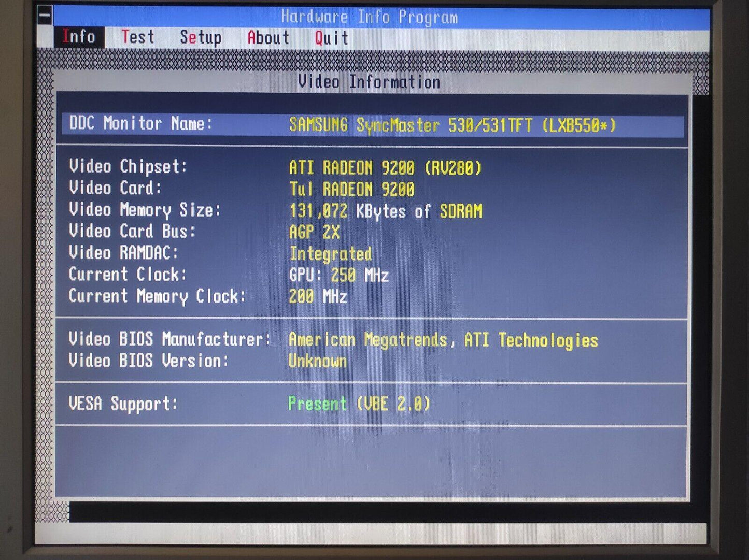Image resolution: width=749 pixels, height=560 pixels.
Task: Open the Test menu
Action: pyautogui.click(x=138, y=37)
